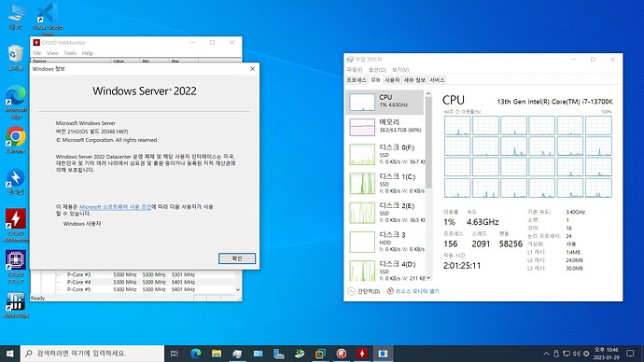Click the USB device tray icon

[x=556, y=354]
